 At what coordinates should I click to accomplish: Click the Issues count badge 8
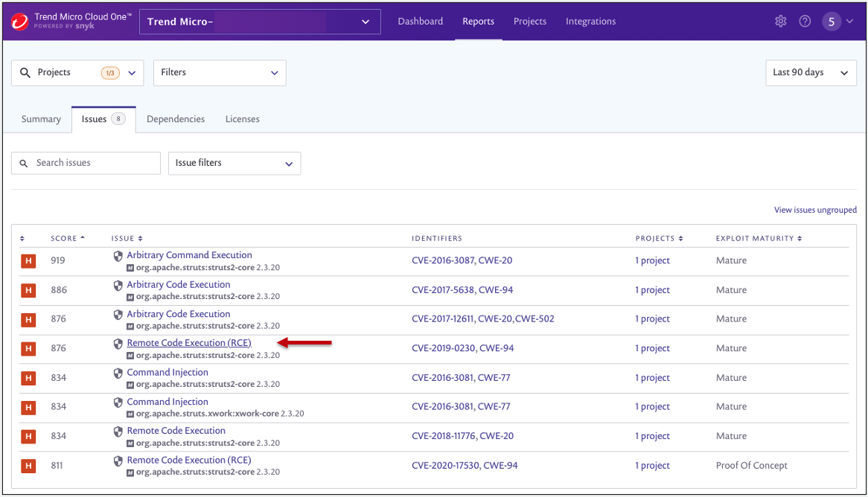tap(118, 119)
